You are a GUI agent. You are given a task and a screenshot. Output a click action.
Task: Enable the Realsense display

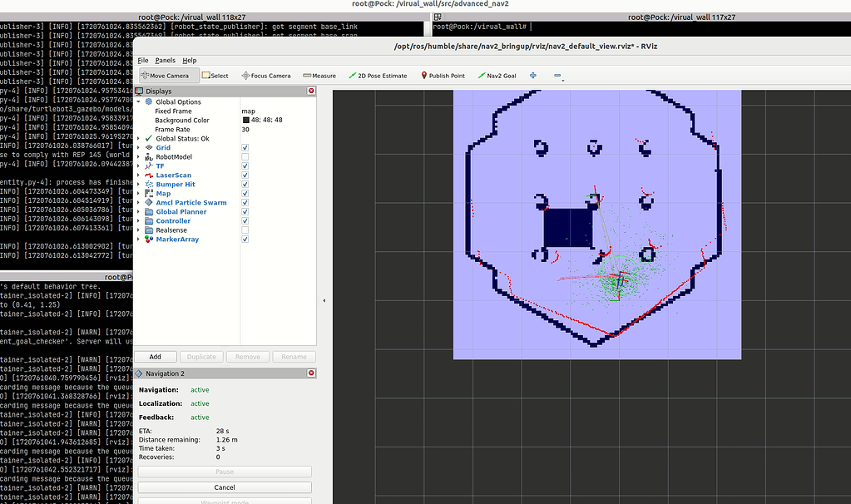[245, 230]
